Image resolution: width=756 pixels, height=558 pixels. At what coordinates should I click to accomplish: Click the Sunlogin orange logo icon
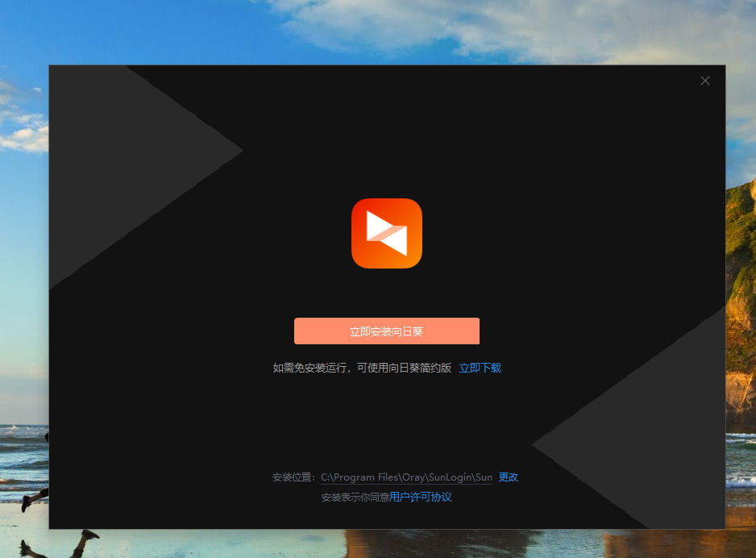(387, 233)
